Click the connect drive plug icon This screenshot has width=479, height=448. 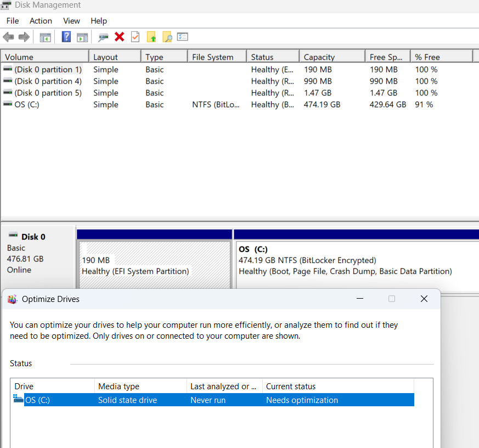103,37
